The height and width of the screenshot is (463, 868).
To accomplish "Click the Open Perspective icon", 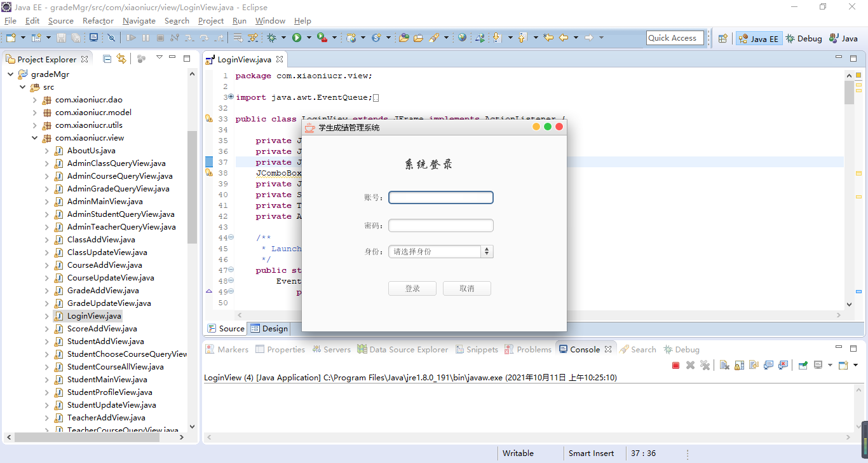I will pyautogui.click(x=722, y=38).
